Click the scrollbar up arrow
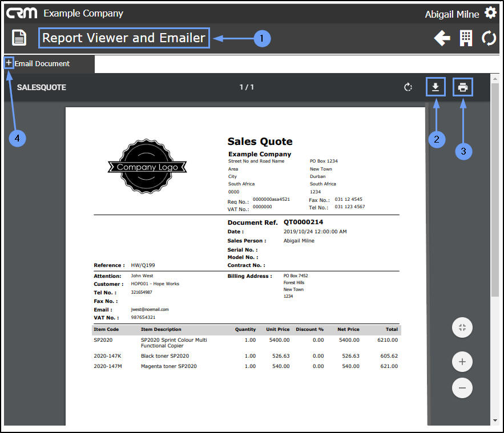The height and width of the screenshot is (433, 504). pyautogui.click(x=495, y=79)
